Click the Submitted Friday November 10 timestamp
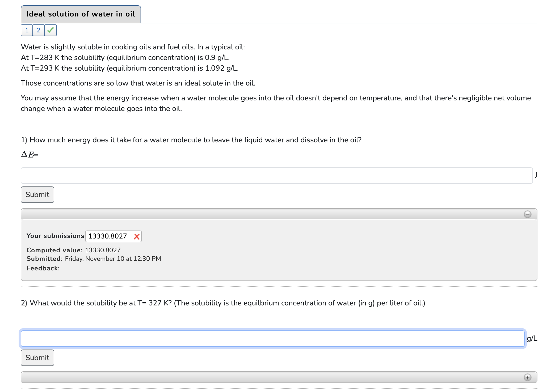The image size is (547, 392). click(x=113, y=259)
